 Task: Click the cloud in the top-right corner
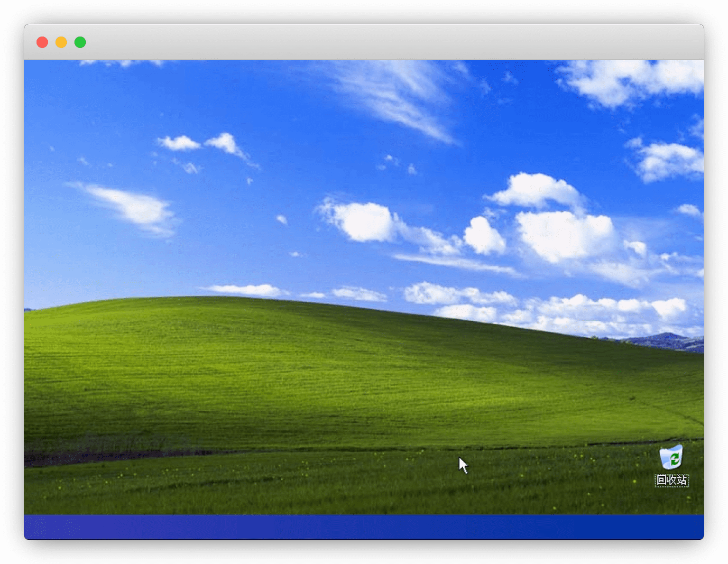(631, 81)
